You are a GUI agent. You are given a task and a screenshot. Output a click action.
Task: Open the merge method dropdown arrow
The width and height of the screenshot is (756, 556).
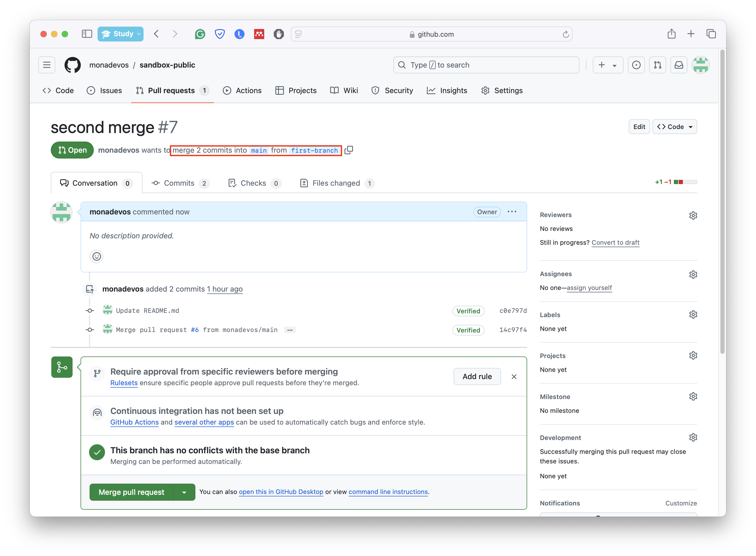click(184, 492)
